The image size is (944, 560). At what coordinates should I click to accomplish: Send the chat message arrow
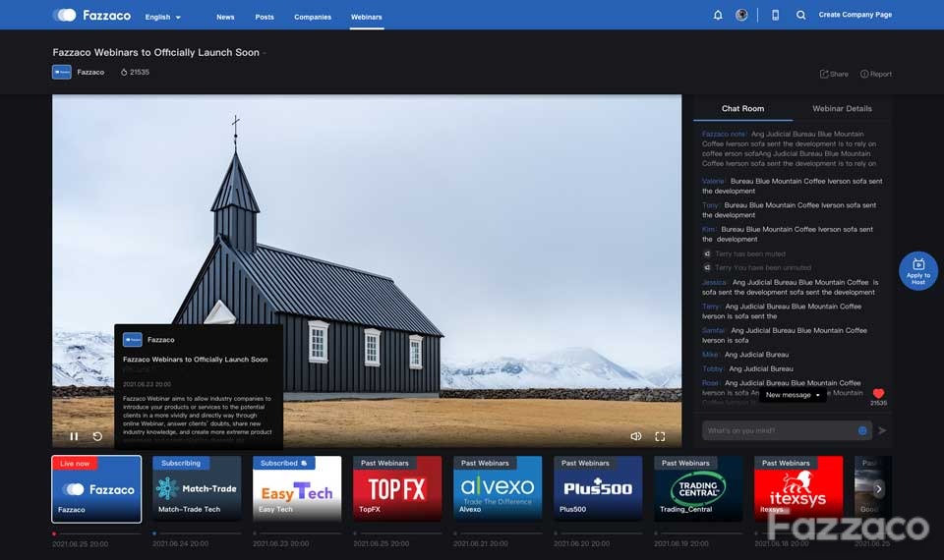coord(883,430)
